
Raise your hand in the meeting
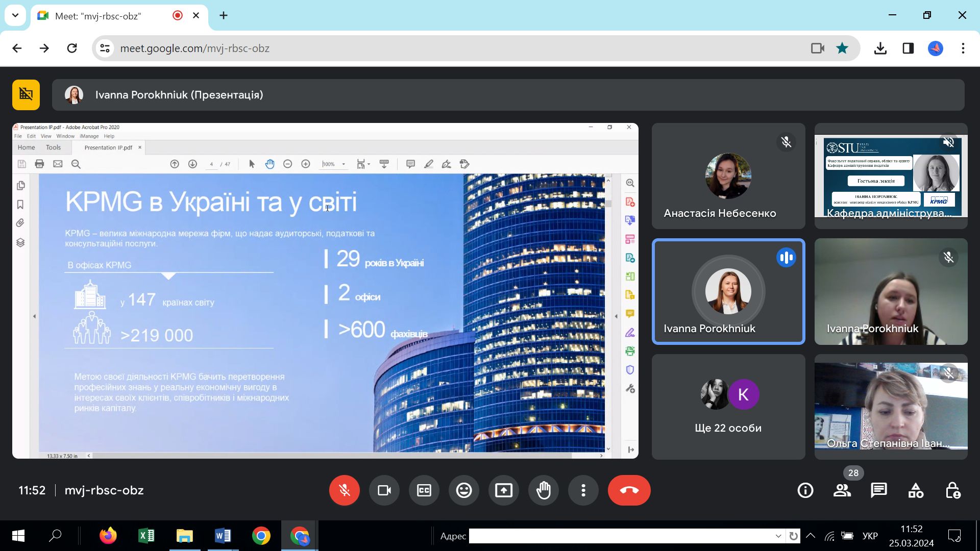tap(544, 490)
